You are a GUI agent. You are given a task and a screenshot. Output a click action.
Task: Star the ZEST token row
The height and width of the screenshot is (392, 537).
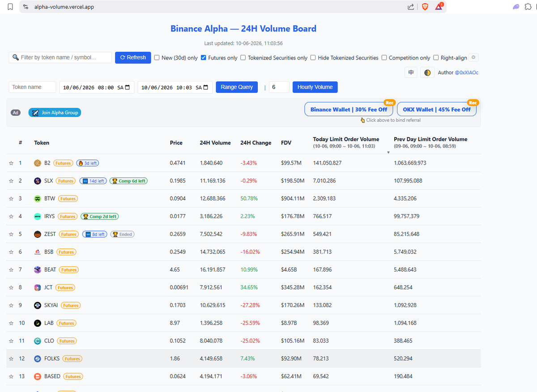click(x=11, y=234)
